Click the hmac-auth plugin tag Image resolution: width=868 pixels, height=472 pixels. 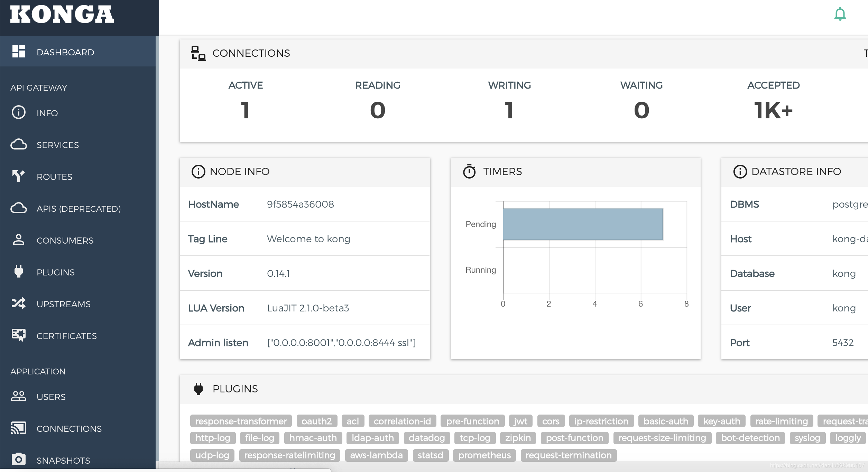[x=313, y=438]
